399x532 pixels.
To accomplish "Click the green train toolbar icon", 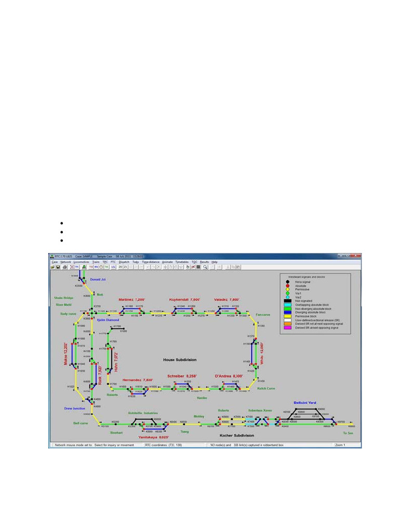I will [x=84, y=267].
